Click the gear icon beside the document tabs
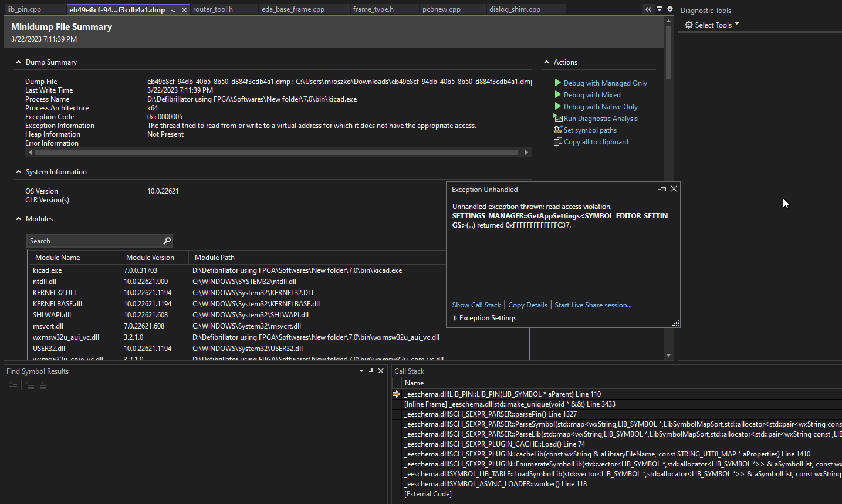The height and width of the screenshot is (504, 842). tap(670, 9)
